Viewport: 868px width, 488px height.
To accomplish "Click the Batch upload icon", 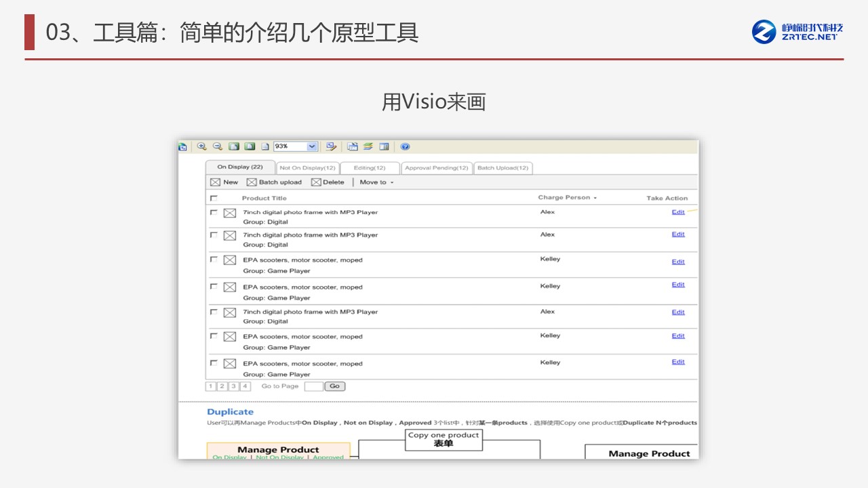I will pos(252,182).
